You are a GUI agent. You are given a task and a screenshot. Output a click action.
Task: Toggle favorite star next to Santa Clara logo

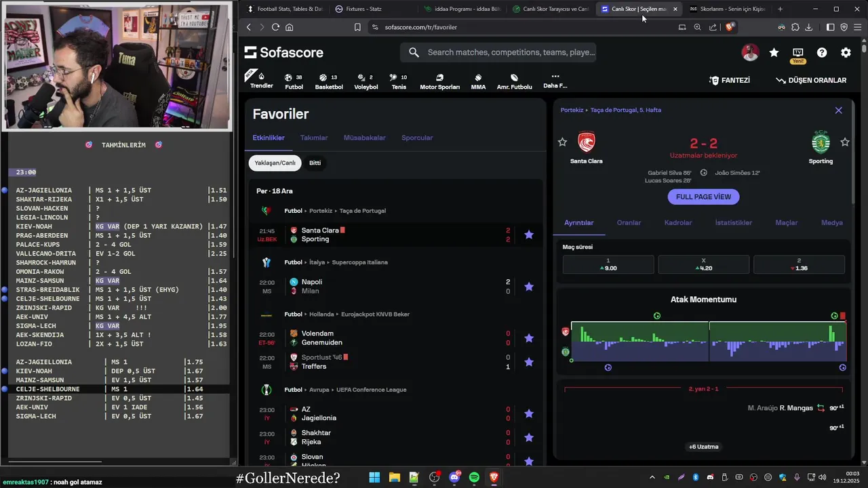[562, 142]
